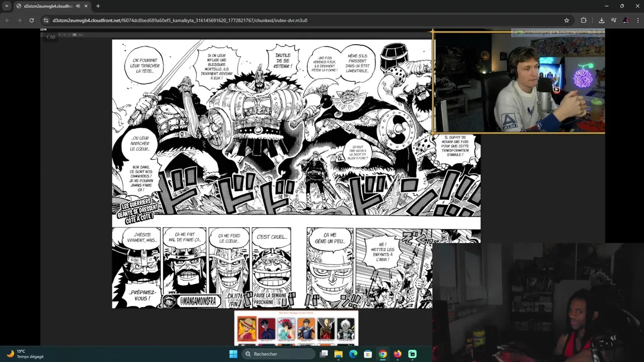This screenshot has width=644, height=362.
Task: Restore down the Chrome window
Action: click(622, 6)
